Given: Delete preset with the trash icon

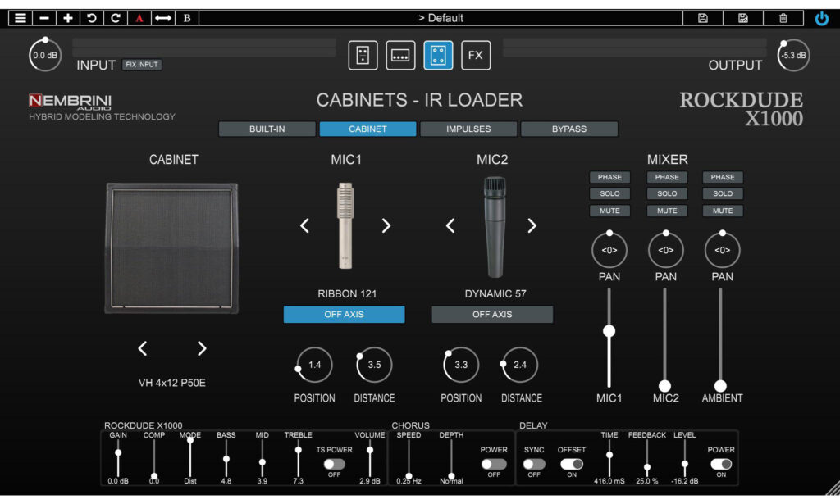Looking at the screenshot, I should tap(783, 18).
